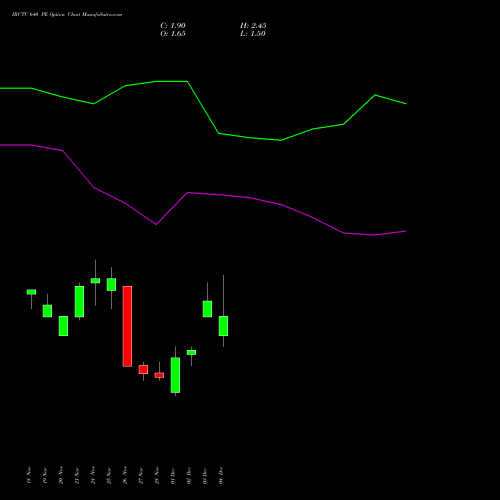The image size is (500, 500).
Task: Click the '27 Nov' date axis label
Action: click(x=141, y=475)
